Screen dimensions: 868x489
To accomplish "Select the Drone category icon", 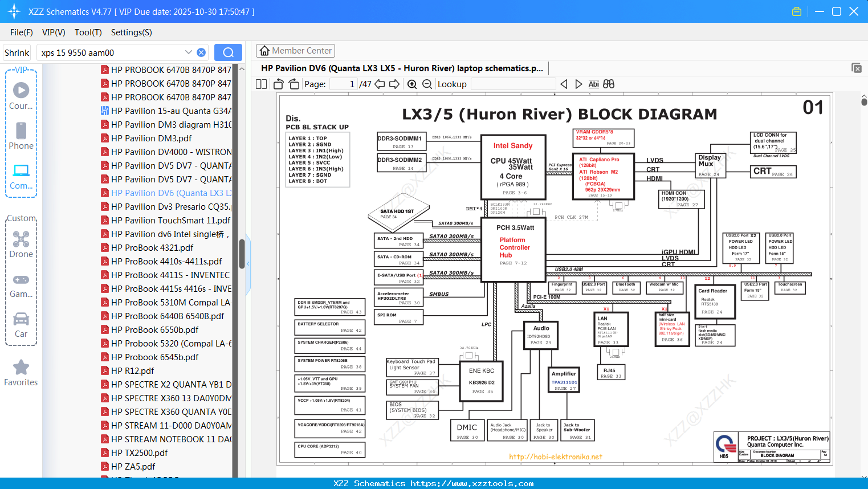I will point(21,244).
